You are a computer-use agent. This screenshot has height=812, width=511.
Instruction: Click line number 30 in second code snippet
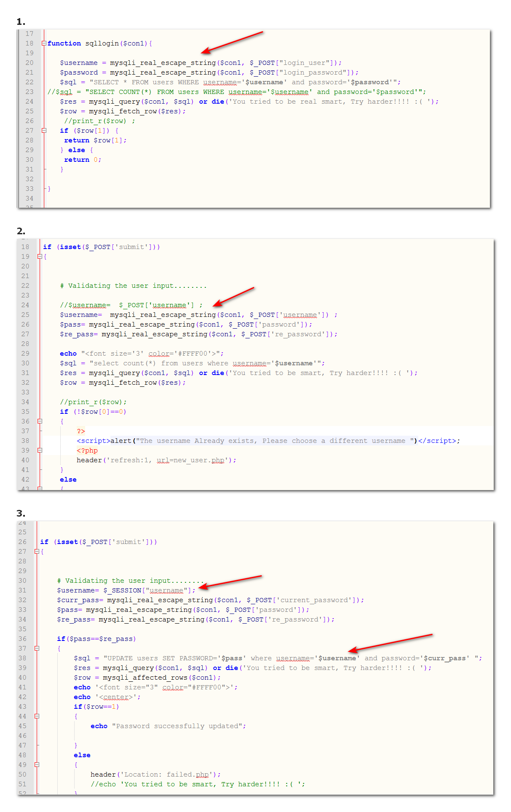click(x=25, y=363)
